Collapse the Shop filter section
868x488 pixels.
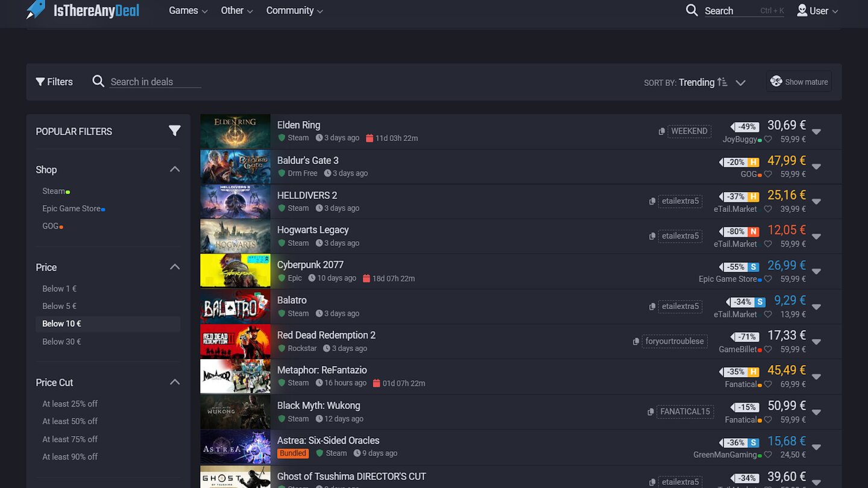coord(175,169)
